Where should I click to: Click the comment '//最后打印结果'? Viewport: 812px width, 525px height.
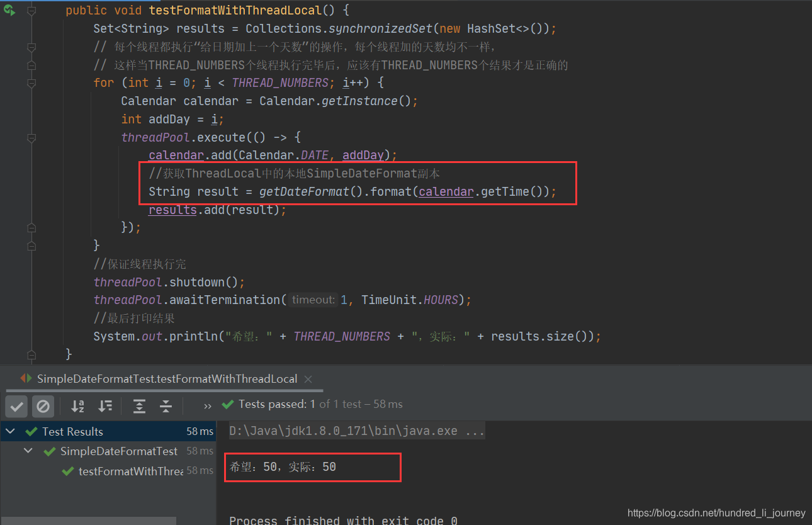(134, 319)
